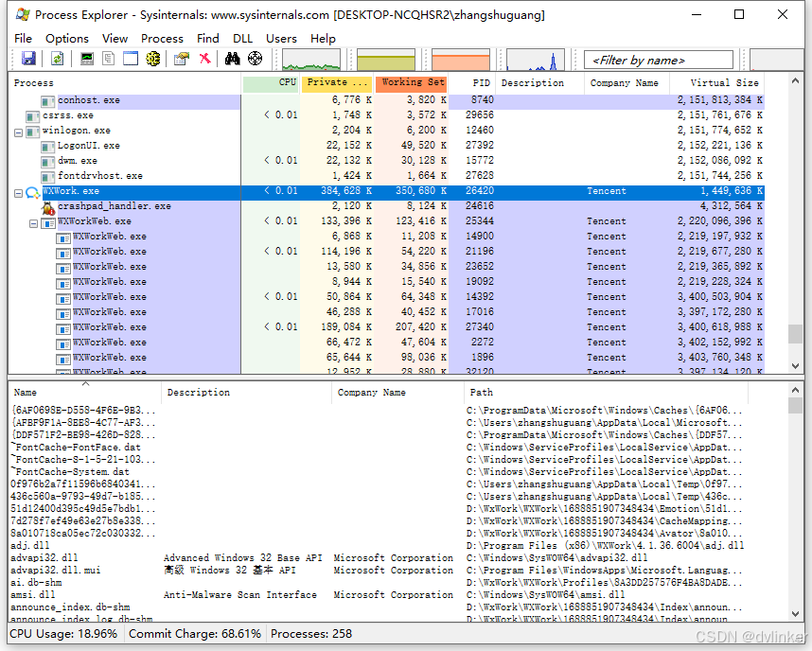
Task: Collapse the parent WXWorkWeb.exe tree node
Action: [x=34, y=223]
